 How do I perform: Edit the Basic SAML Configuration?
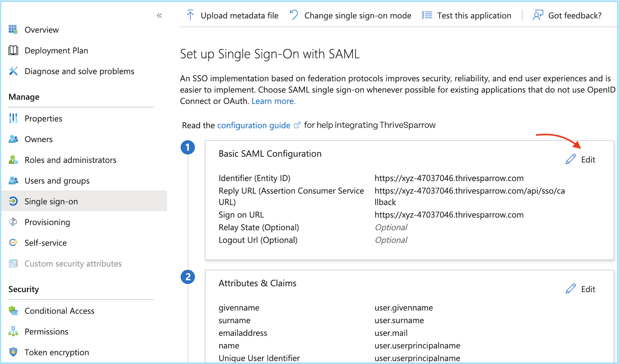(581, 160)
